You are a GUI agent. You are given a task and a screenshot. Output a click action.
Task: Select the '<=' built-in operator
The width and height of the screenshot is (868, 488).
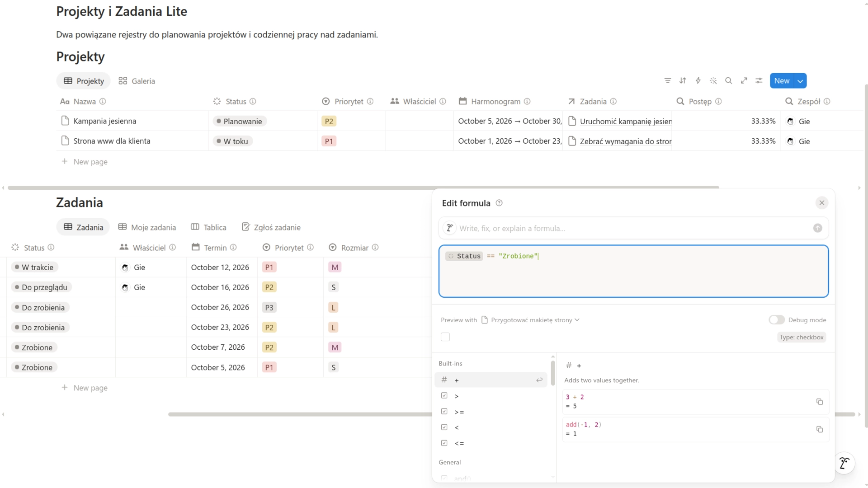(491, 443)
